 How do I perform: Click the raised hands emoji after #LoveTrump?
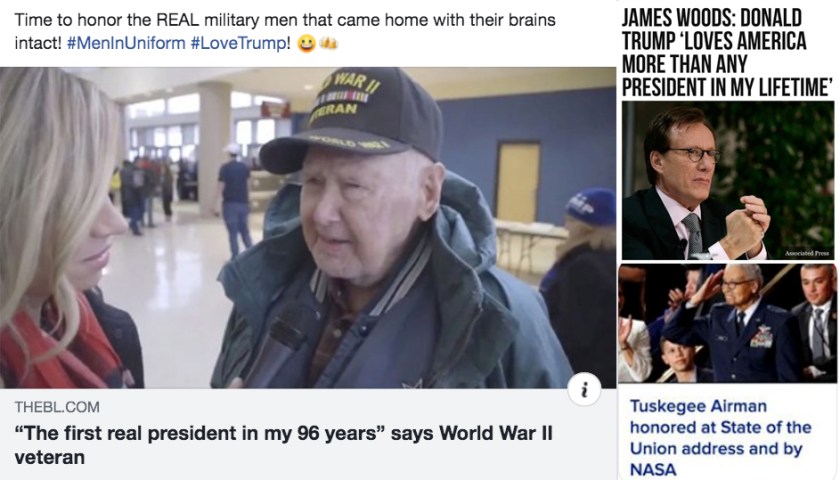[x=328, y=43]
